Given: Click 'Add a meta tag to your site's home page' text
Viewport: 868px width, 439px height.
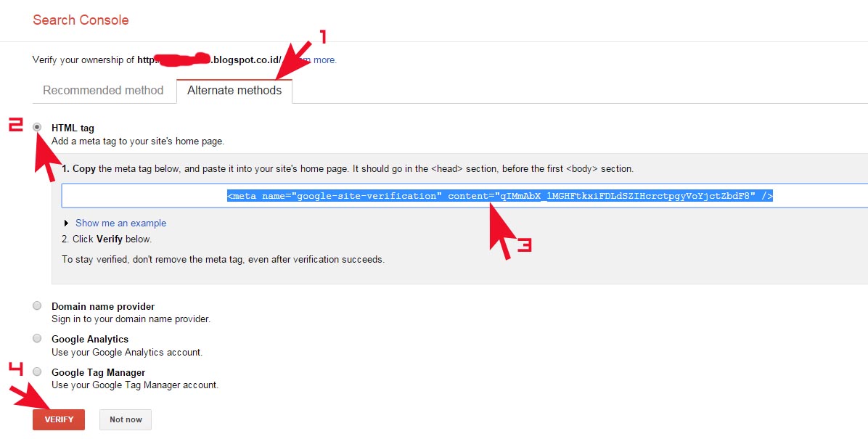Looking at the screenshot, I should [x=138, y=141].
